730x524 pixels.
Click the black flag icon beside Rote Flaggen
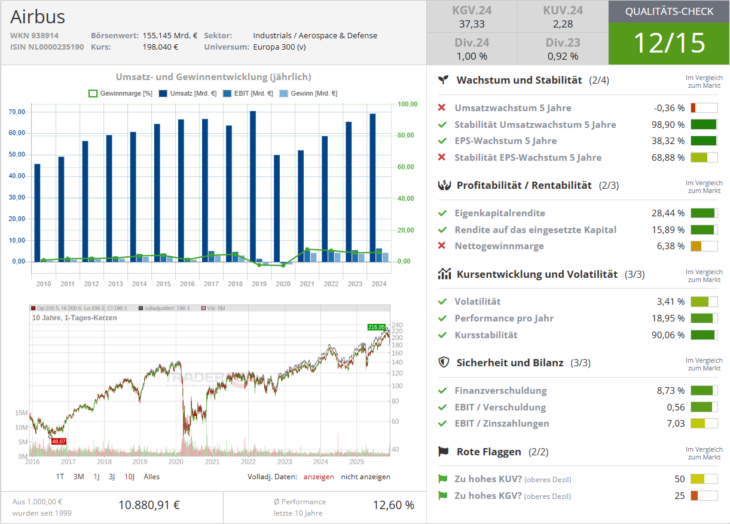(x=443, y=451)
